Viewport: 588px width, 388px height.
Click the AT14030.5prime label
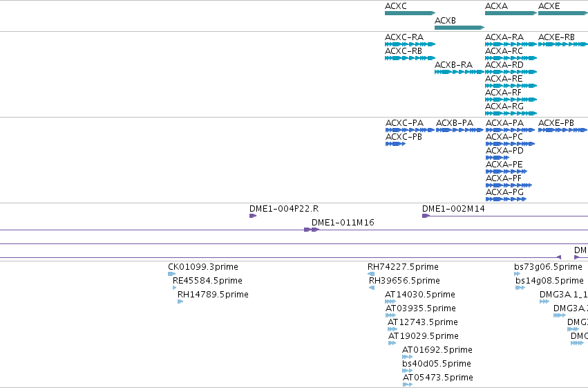click(x=420, y=295)
